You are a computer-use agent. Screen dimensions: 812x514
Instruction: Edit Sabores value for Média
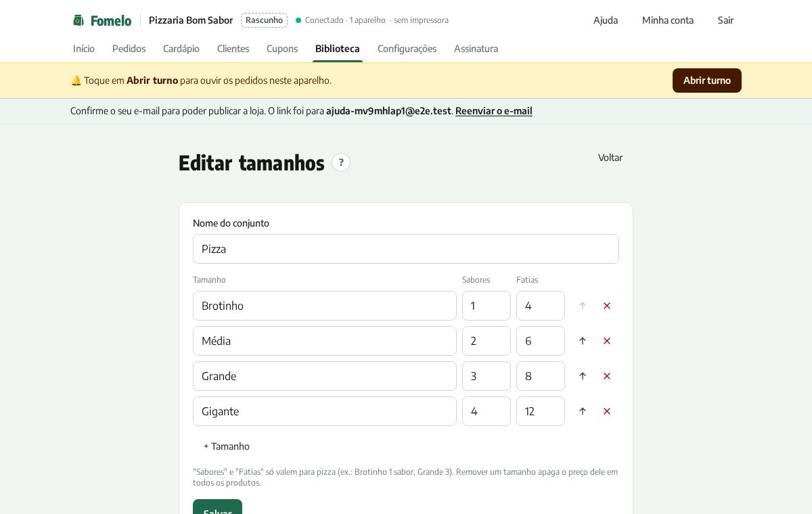click(x=487, y=341)
